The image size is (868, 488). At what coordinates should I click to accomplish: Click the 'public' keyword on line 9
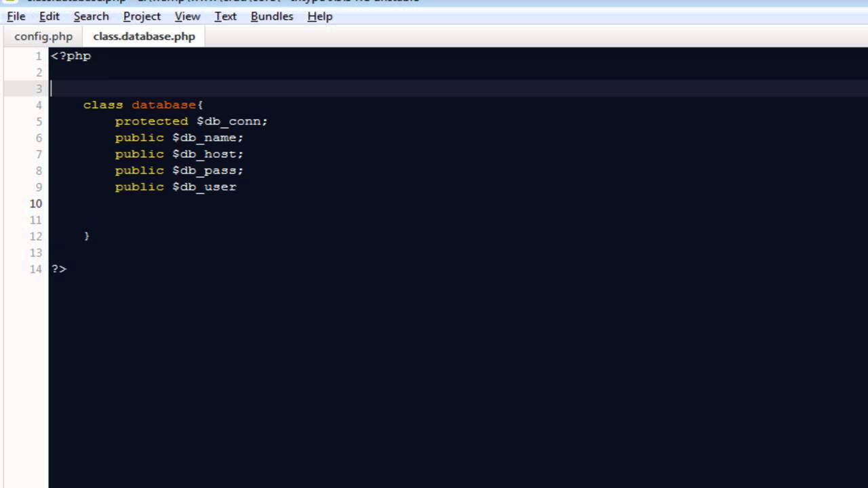pos(139,186)
